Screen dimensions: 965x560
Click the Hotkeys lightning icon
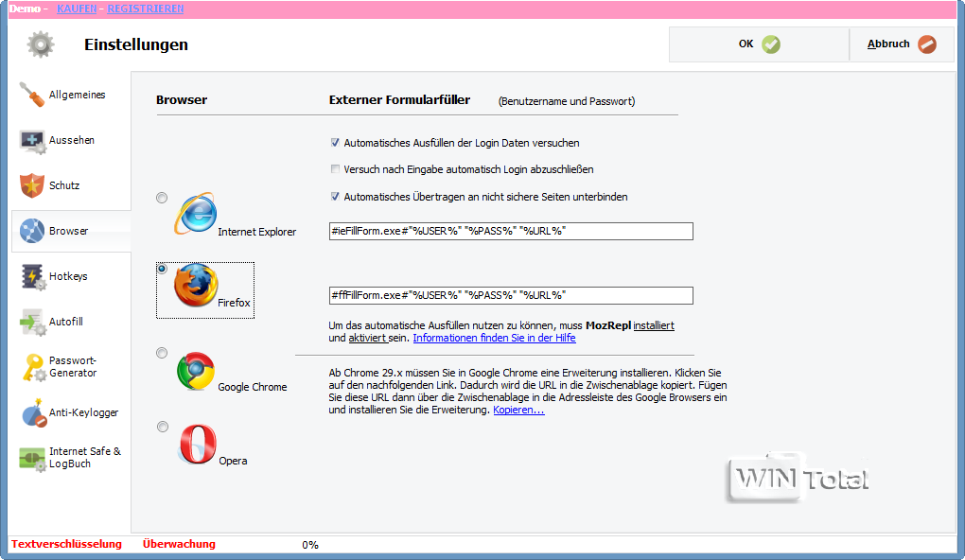pyautogui.click(x=32, y=277)
